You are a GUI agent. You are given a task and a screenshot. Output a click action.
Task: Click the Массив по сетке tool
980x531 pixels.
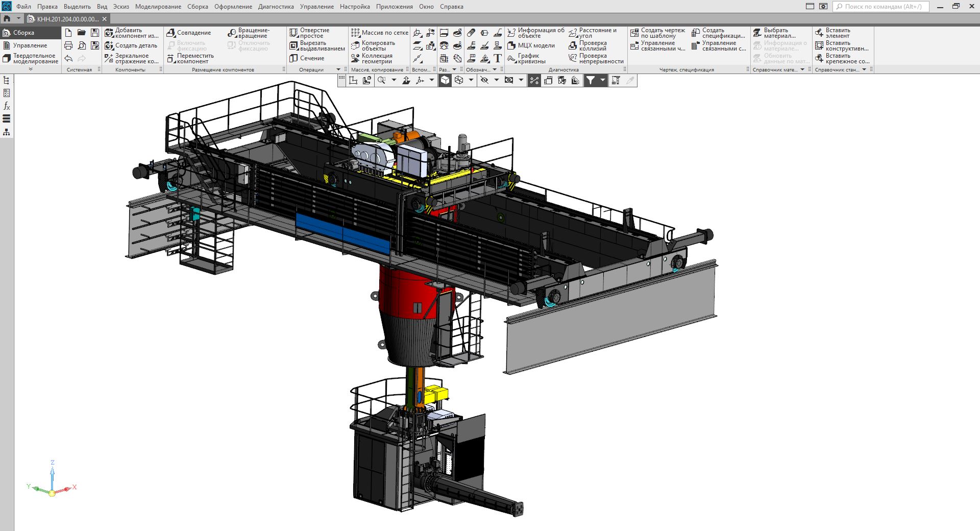click(380, 33)
